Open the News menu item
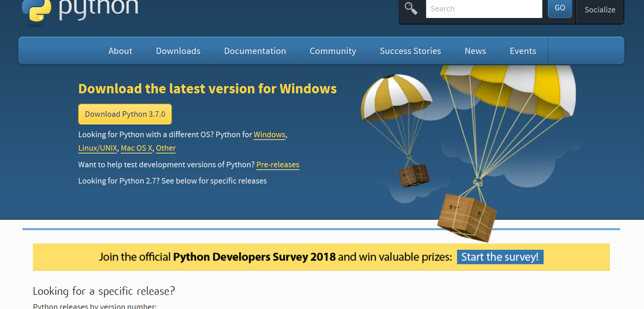The height and width of the screenshot is (309, 644). tap(475, 51)
